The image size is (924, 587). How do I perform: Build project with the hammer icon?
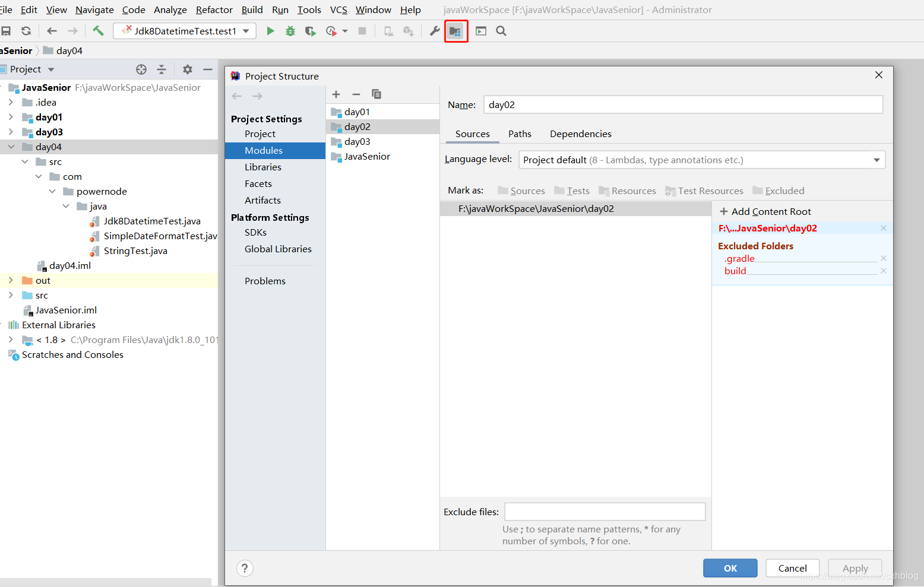[x=98, y=31]
